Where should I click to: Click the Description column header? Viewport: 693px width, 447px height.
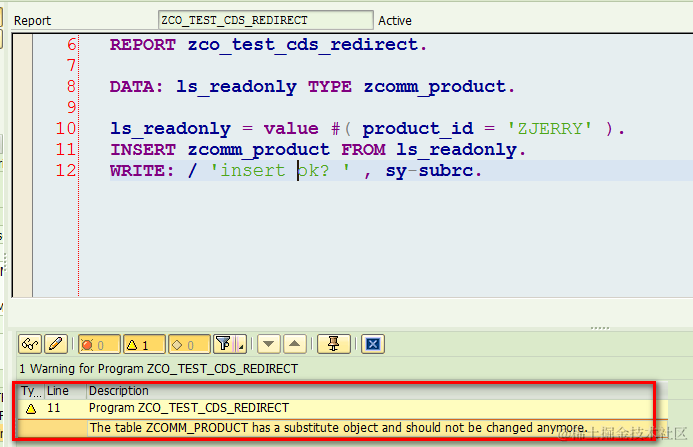point(119,391)
